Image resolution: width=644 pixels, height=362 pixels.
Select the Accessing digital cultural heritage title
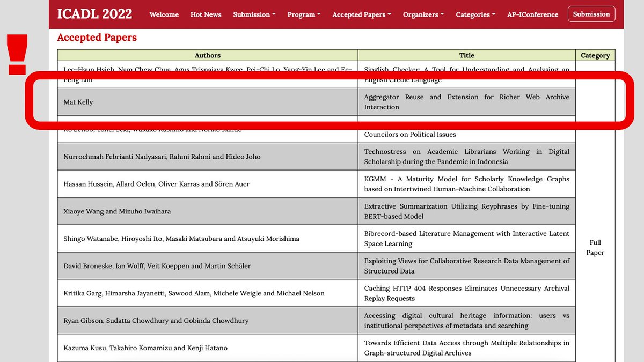[x=467, y=321]
